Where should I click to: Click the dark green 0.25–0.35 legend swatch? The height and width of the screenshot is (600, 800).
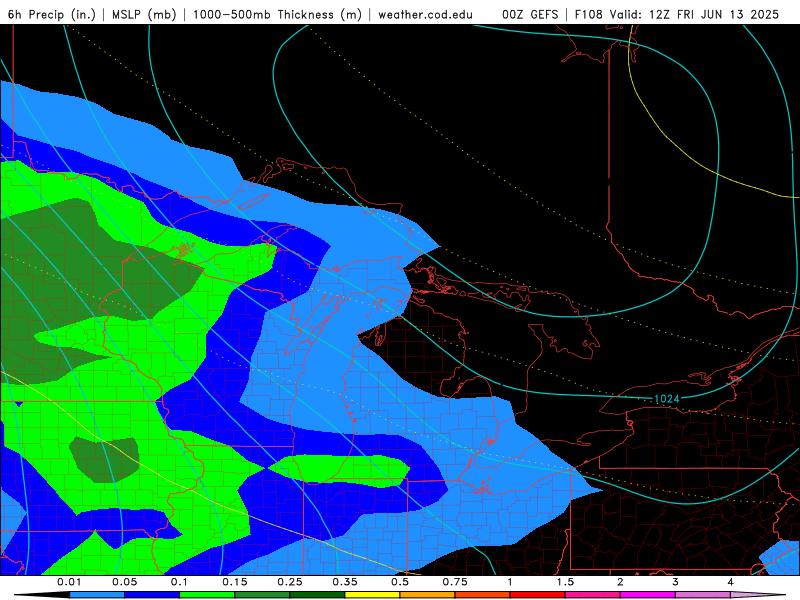coord(317,595)
